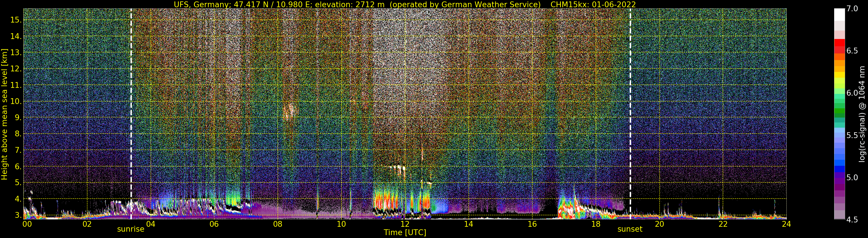This screenshot has height=238, width=868.
Task: Click the '20' time axis tick label
Action: pos(659,224)
